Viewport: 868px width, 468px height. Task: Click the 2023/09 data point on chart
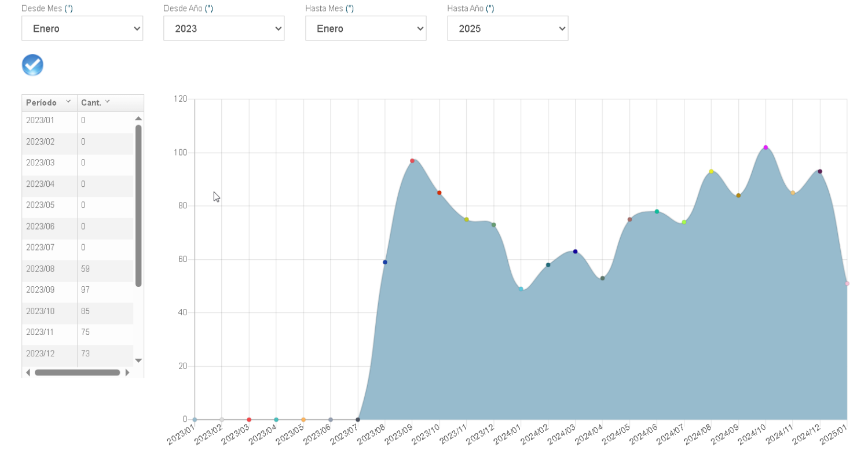(412, 161)
